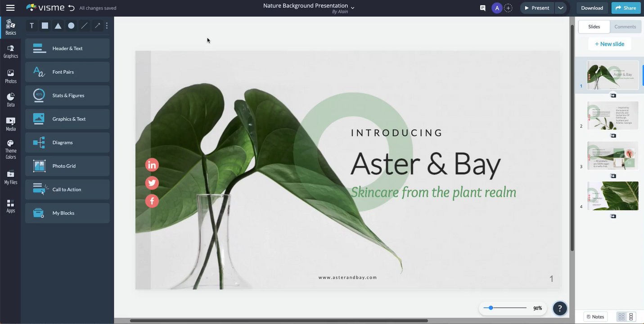Select the www.asterandbay.com text
644x324 pixels.
coord(347,278)
